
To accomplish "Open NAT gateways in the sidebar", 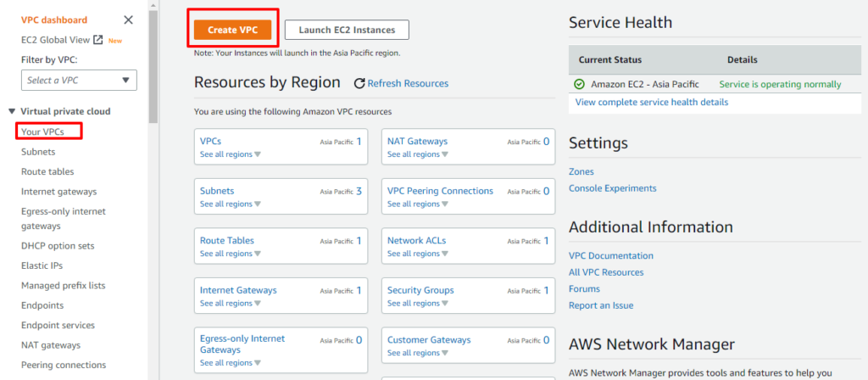I will click(51, 345).
